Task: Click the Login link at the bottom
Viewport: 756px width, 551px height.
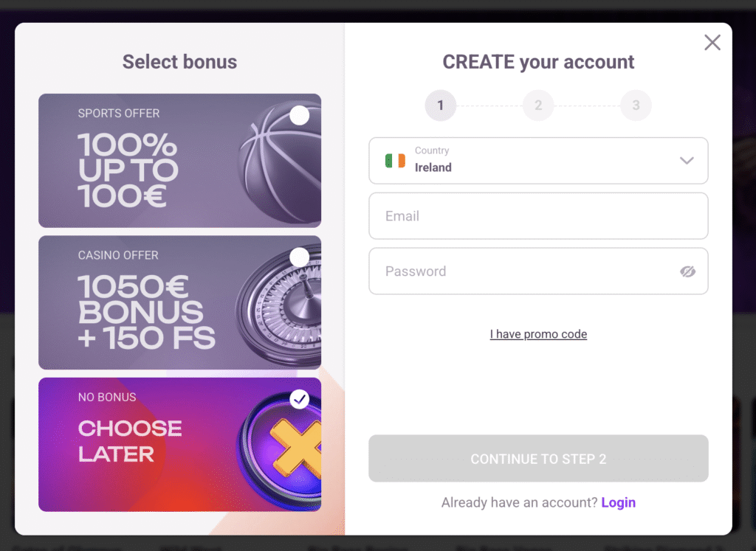Action: click(x=619, y=502)
